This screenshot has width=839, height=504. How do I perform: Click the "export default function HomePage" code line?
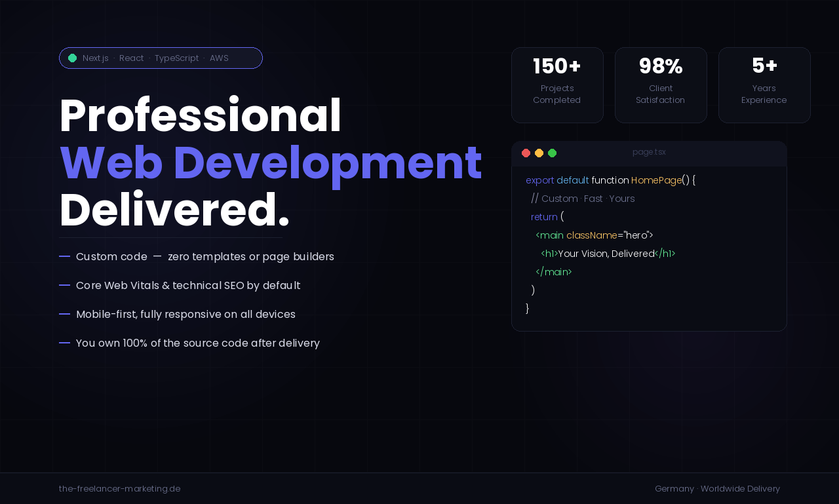pyautogui.click(x=611, y=180)
